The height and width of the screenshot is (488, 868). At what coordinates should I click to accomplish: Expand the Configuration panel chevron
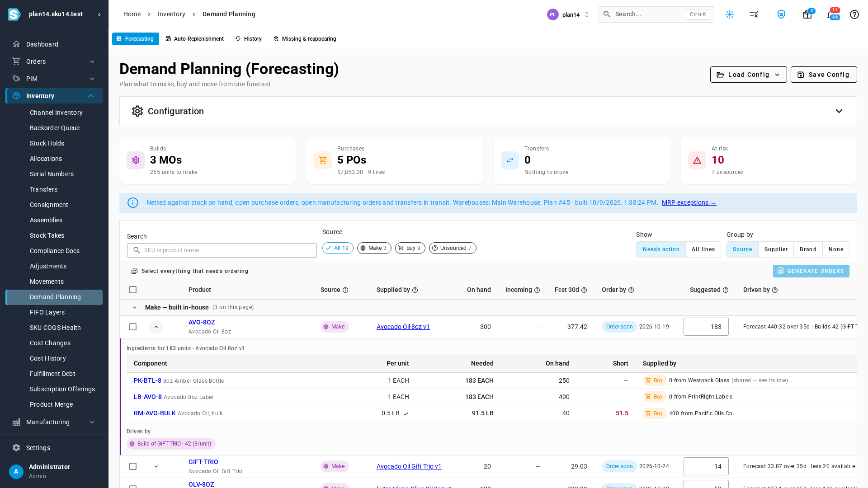(x=839, y=111)
